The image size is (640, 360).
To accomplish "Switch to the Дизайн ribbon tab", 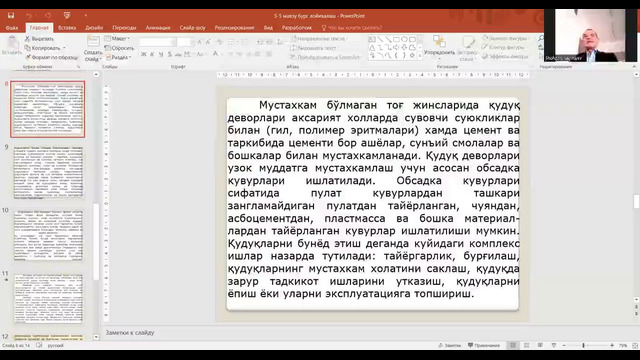I will [94, 28].
